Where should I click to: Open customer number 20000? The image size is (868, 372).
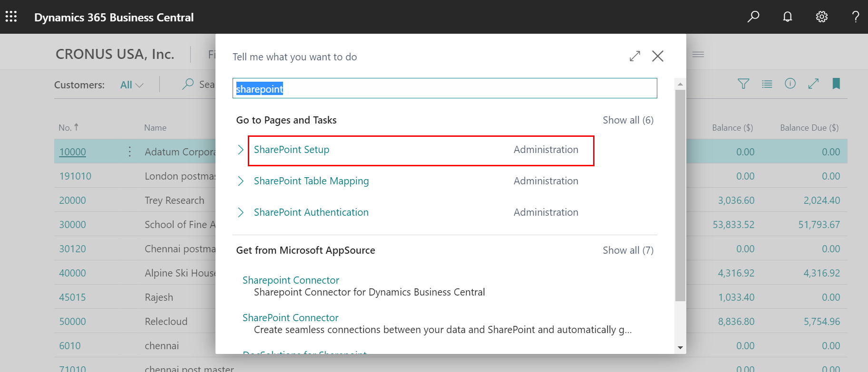pyautogui.click(x=72, y=200)
